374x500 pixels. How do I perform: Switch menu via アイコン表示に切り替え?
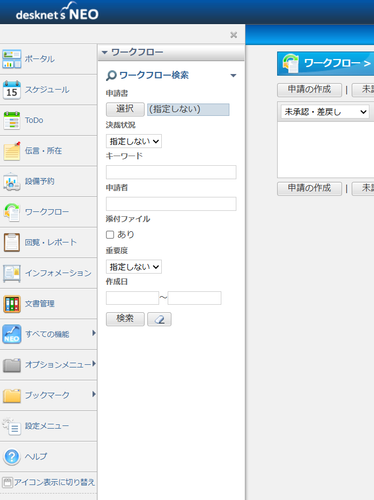point(49,482)
